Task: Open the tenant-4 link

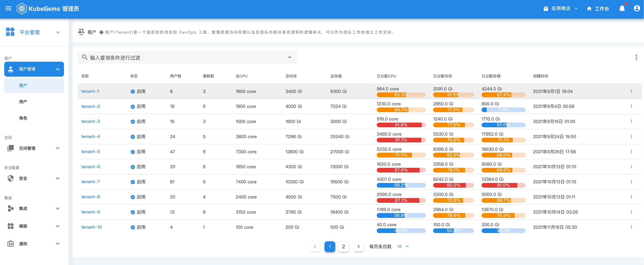Action: pyautogui.click(x=91, y=136)
